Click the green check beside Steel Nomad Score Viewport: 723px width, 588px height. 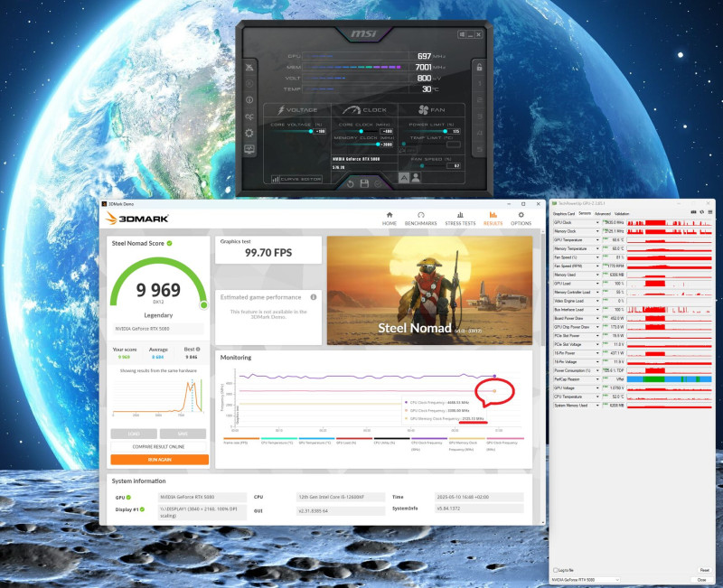(x=170, y=243)
